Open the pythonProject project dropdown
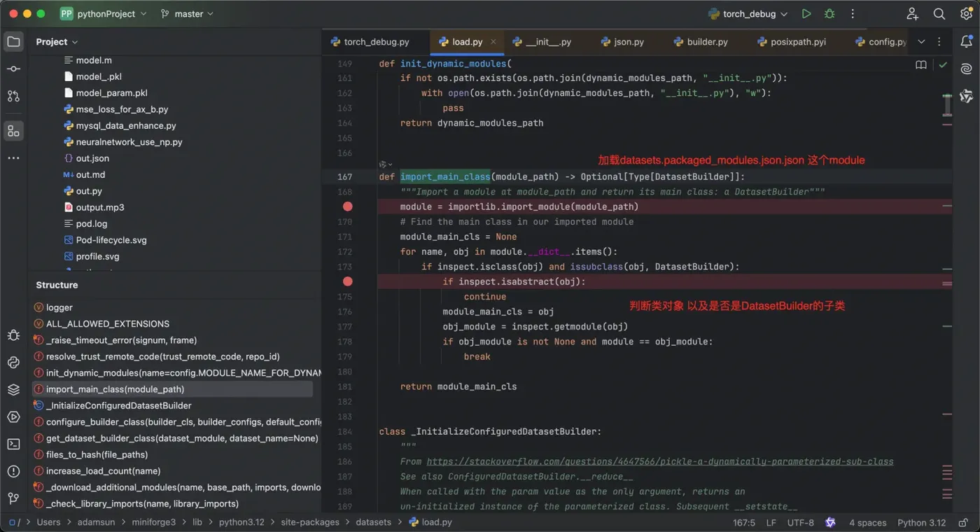The image size is (980, 532). tap(104, 14)
